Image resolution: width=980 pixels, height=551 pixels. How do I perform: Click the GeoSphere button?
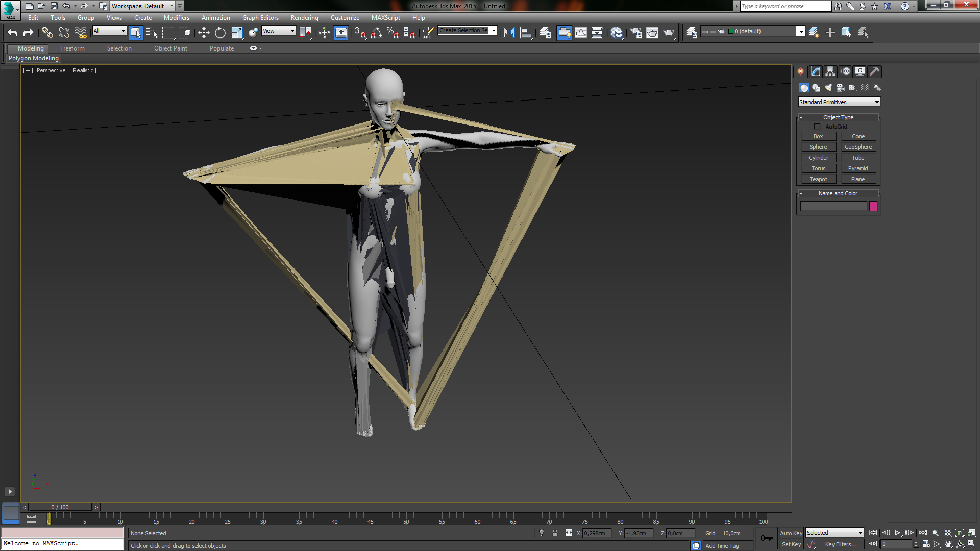(857, 147)
